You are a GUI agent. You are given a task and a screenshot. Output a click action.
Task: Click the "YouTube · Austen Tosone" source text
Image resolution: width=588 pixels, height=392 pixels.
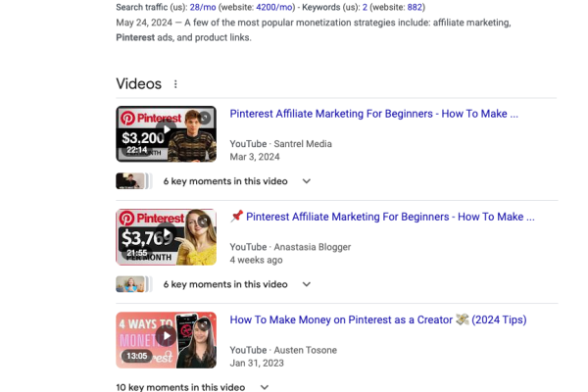[x=283, y=350]
